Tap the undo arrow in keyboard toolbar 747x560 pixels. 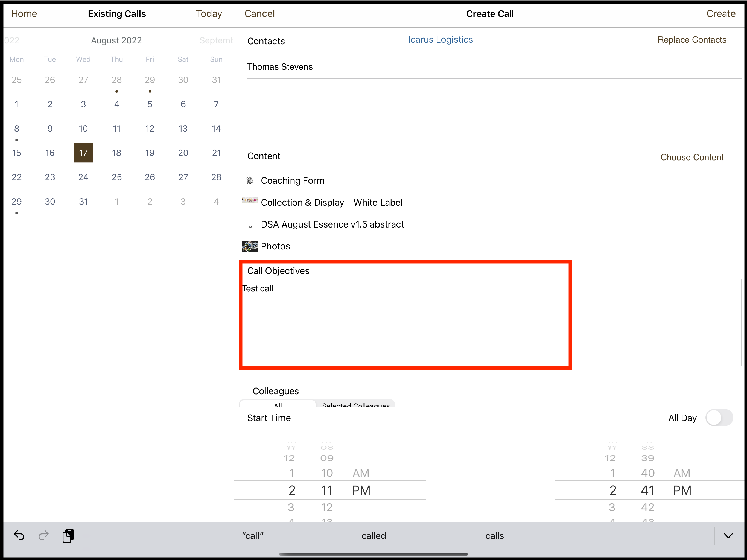point(19,536)
